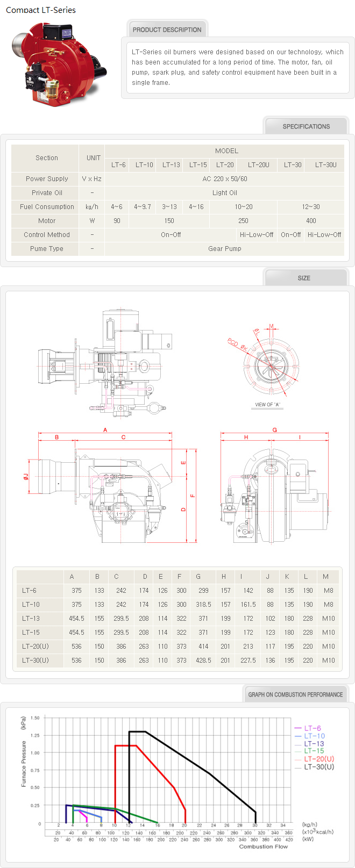Screen dimensions: 355x868
Task: Click the 428.5 value in LT-30(U) size row
Action: (x=203, y=661)
